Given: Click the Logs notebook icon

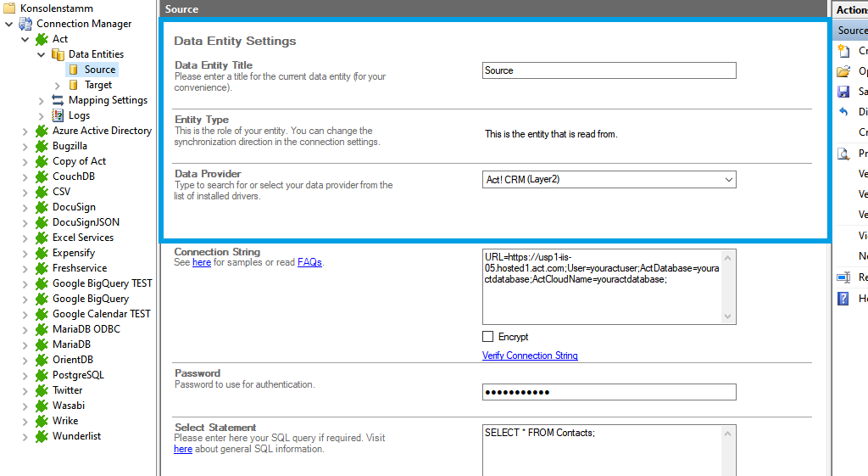Looking at the screenshot, I should pos(58,115).
